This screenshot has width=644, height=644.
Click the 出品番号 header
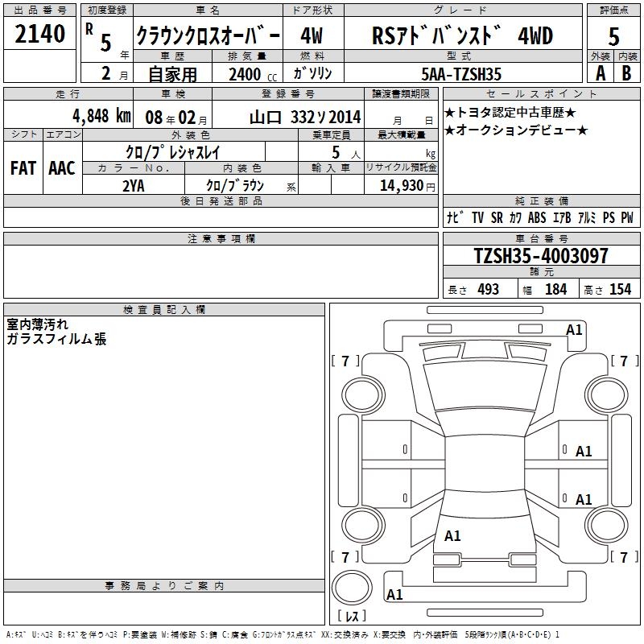tap(39, 10)
